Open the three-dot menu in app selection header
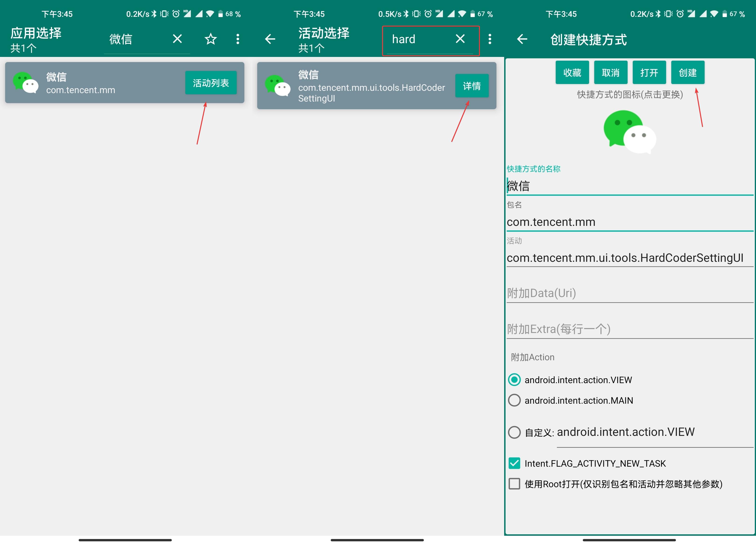Screen dimensions: 756x546 (237, 39)
